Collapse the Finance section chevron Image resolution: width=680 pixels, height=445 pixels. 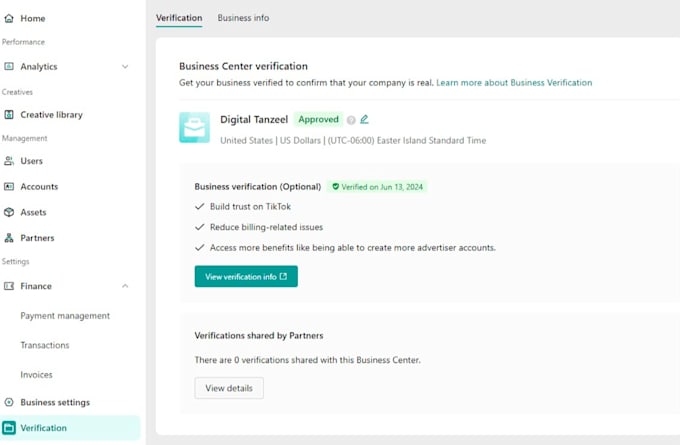click(125, 286)
